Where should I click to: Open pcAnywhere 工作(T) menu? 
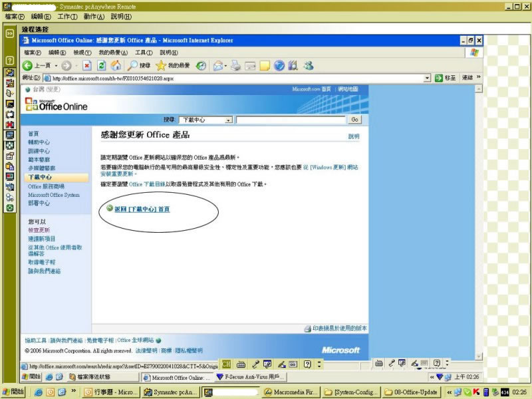pyautogui.click(x=68, y=17)
